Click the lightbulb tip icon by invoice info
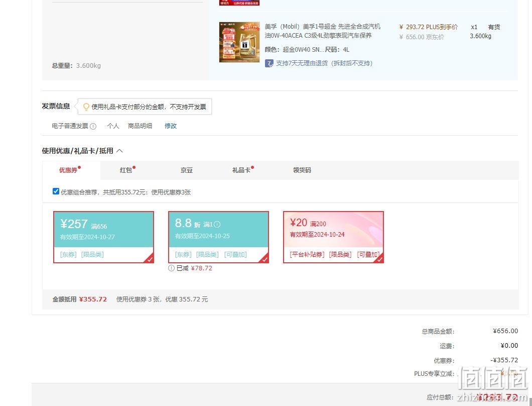 86,107
